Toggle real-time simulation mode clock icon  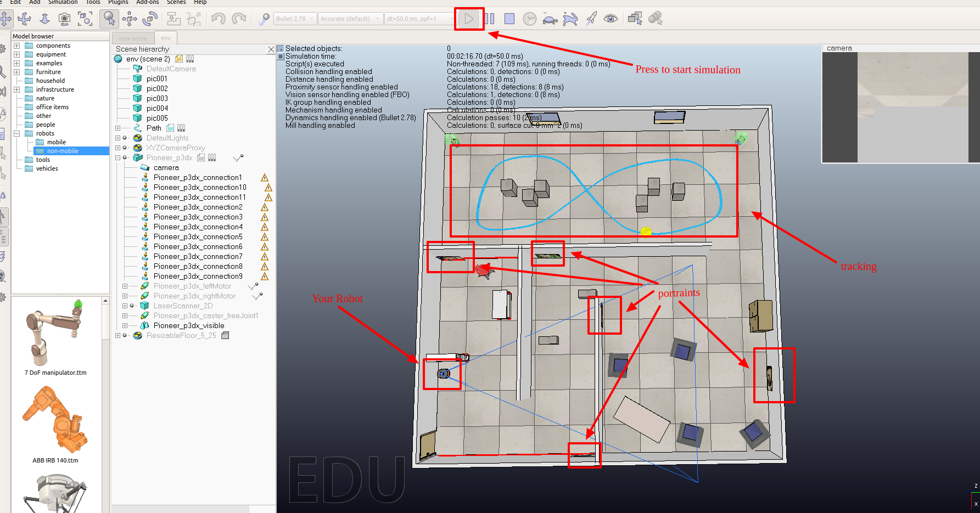pyautogui.click(x=530, y=19)
